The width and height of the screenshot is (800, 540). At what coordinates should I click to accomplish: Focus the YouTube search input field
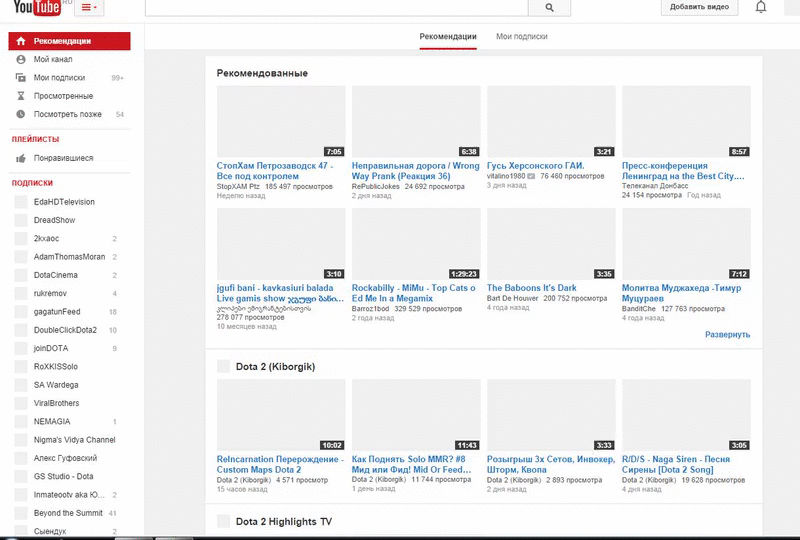point(337,7)
